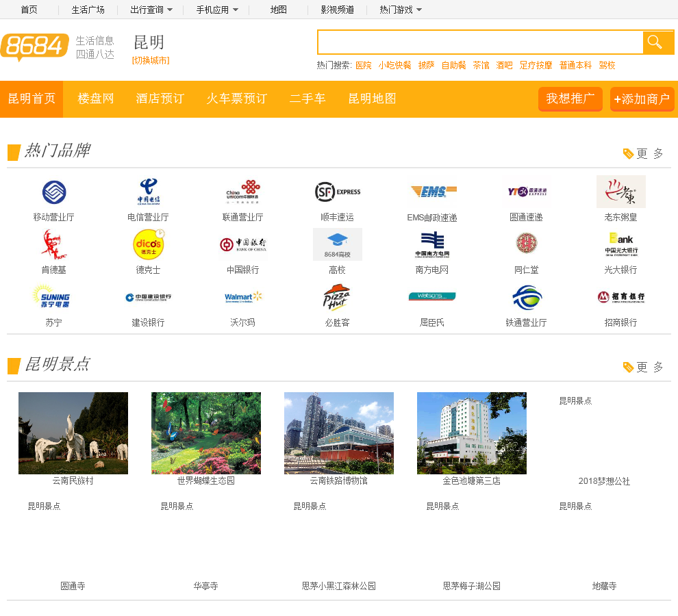Open the 铁通营业厅 logo

tap(527, 298)
